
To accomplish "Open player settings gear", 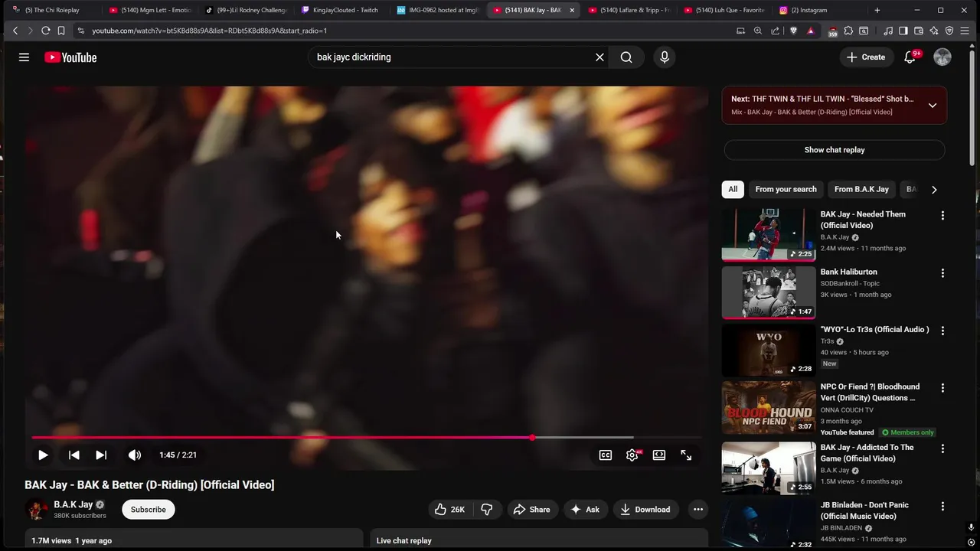I will tap(632, 455).
